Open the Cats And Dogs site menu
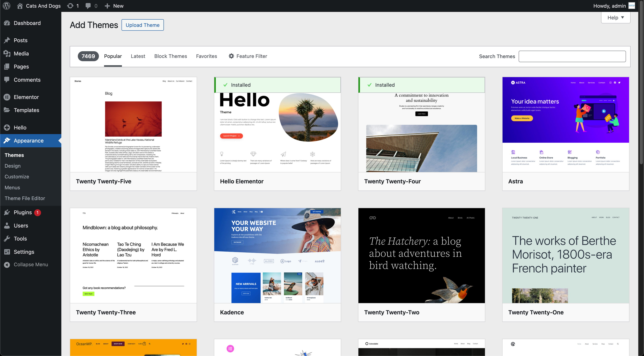644x356 pixels. 39,6
